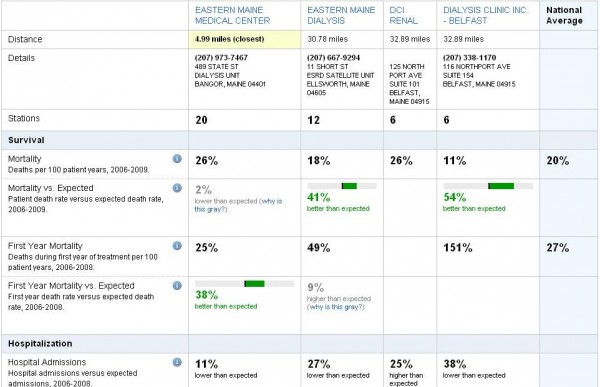
Task: Click the 54% better than expected bar
Action: pyautogui.click(x=488, y=186)
